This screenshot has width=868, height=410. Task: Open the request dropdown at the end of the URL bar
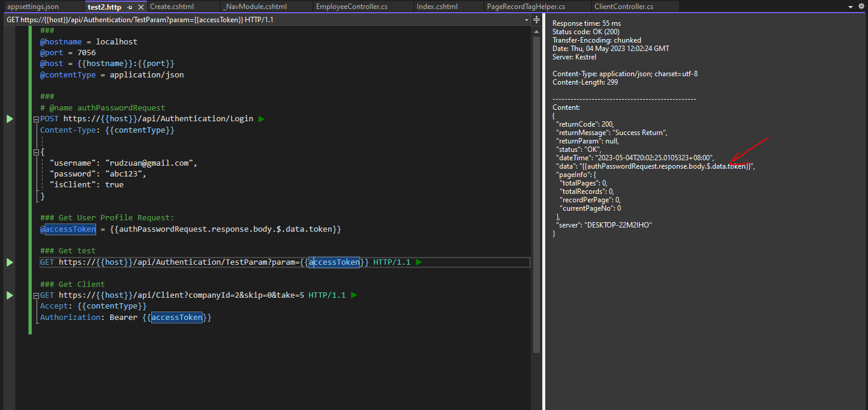coord(526,19)
